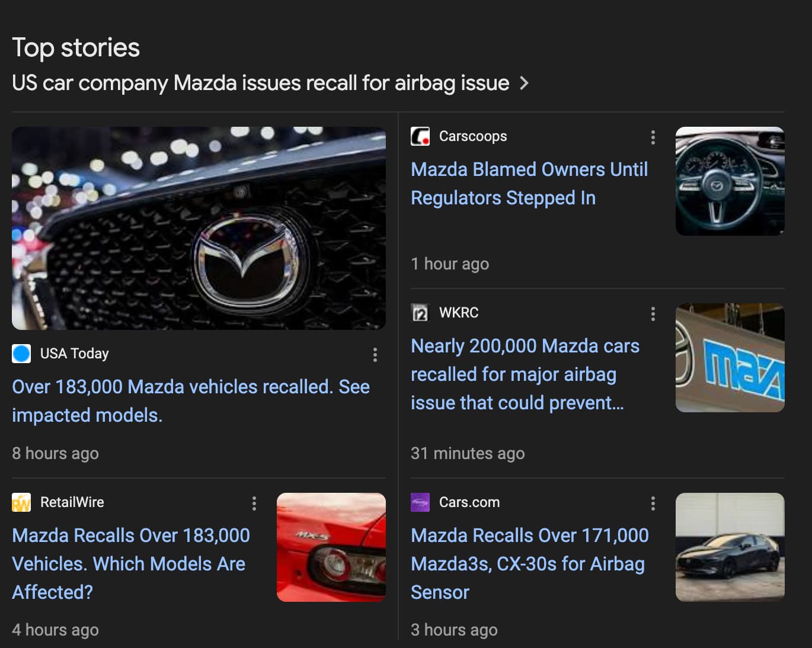The image size is (812, 648).
Task: Open more options for Cars.com story
Action: coord(653,503)
